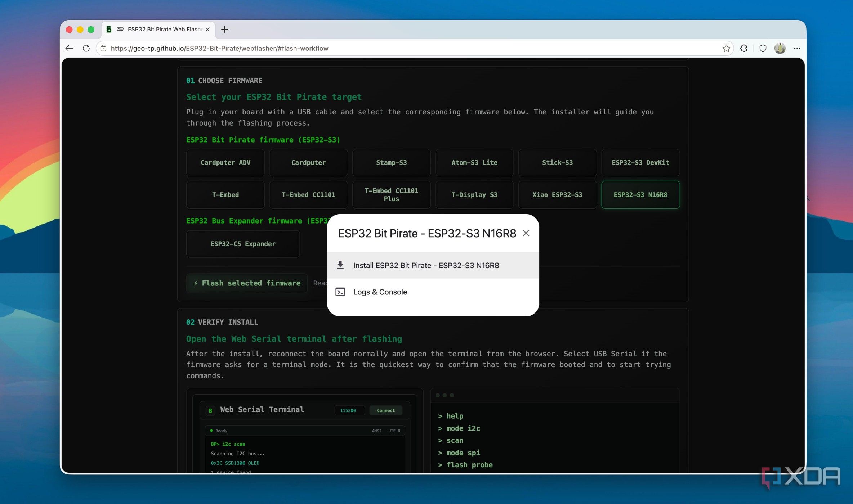Choose Xiao ESP32-S3 firmware
The image size is (853, 504).
coord(557,195)
